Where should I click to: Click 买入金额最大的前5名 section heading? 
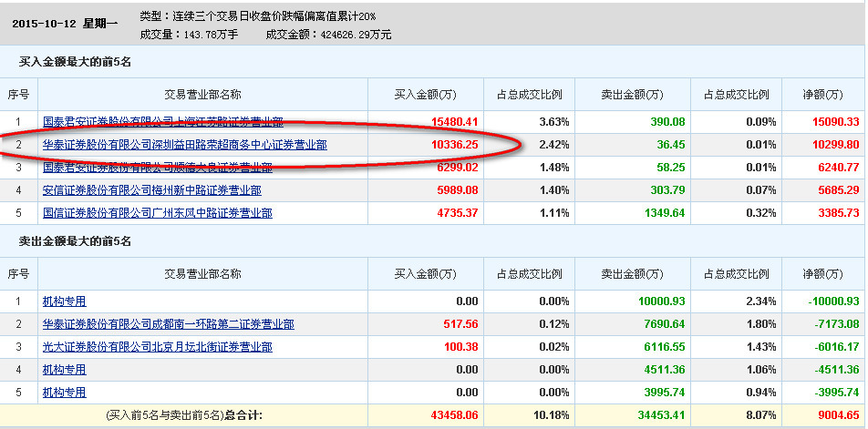pyautogui.click(x=75, y=62)
